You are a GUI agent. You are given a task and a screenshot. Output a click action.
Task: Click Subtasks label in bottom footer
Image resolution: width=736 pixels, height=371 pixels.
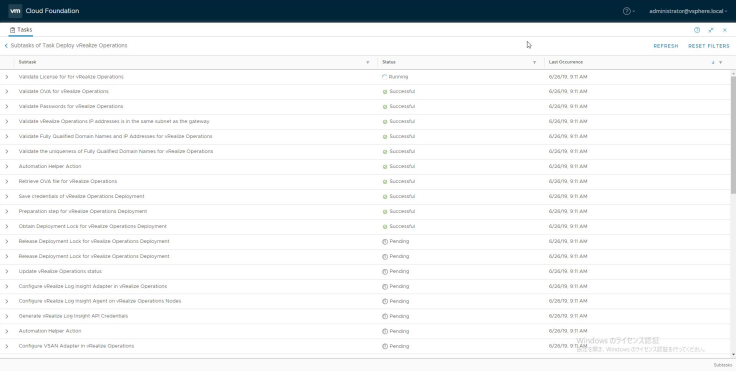click(722, 365)
